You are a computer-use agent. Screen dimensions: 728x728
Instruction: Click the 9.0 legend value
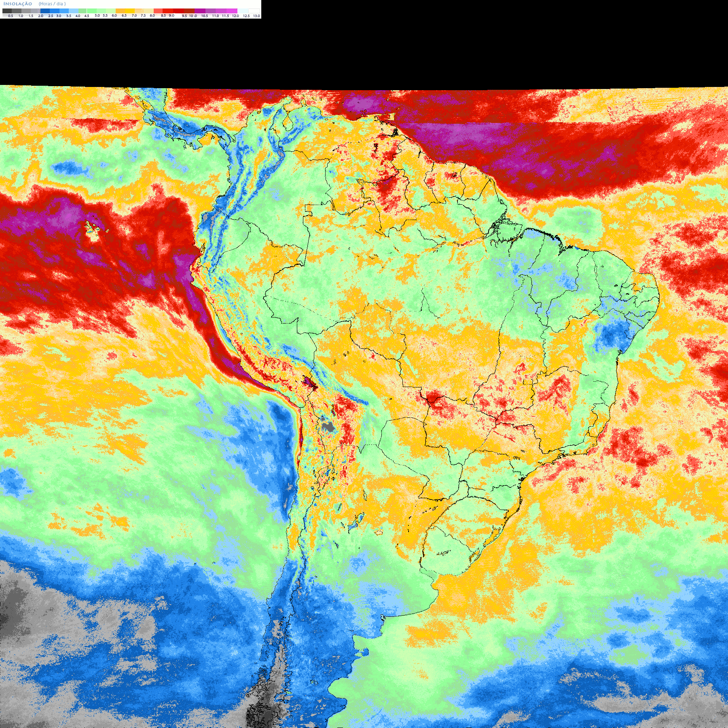pyautogui.click(x=171, y=15)
